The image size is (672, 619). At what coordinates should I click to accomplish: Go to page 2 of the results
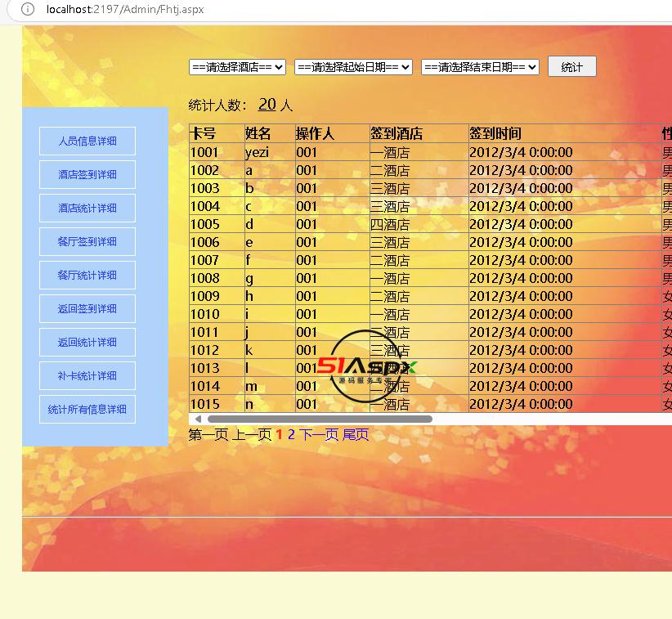[x=291, y=435]
